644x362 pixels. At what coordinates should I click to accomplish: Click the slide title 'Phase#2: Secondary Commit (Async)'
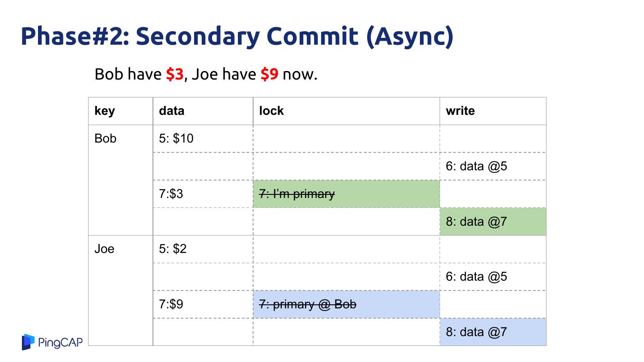[237, 36]
